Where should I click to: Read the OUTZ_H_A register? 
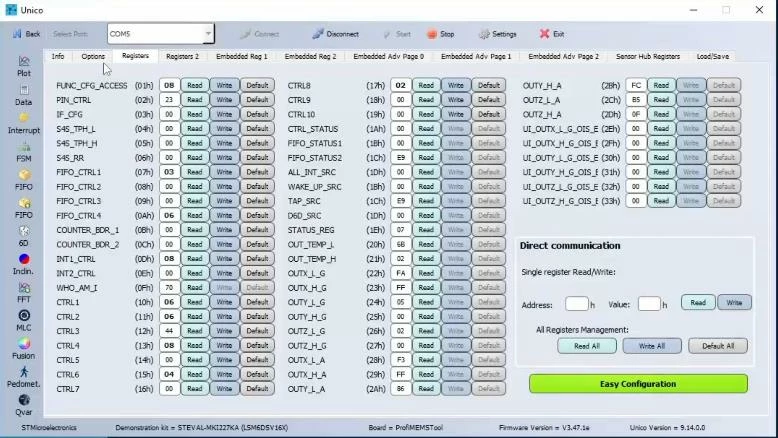tap(661, 114)
